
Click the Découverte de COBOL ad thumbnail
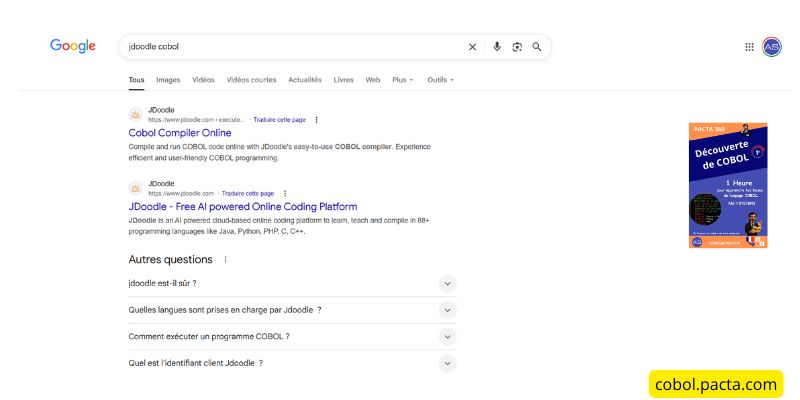[x=728, y=185]
